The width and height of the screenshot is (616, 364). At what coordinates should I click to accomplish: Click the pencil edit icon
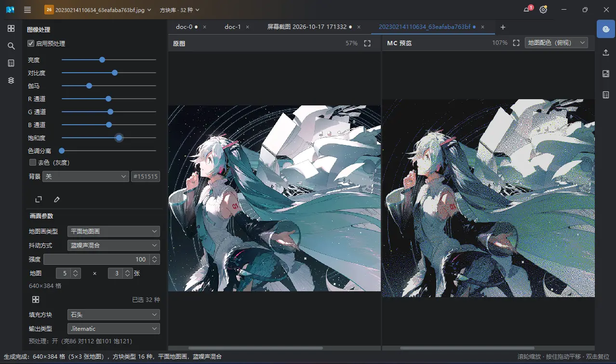57,199
